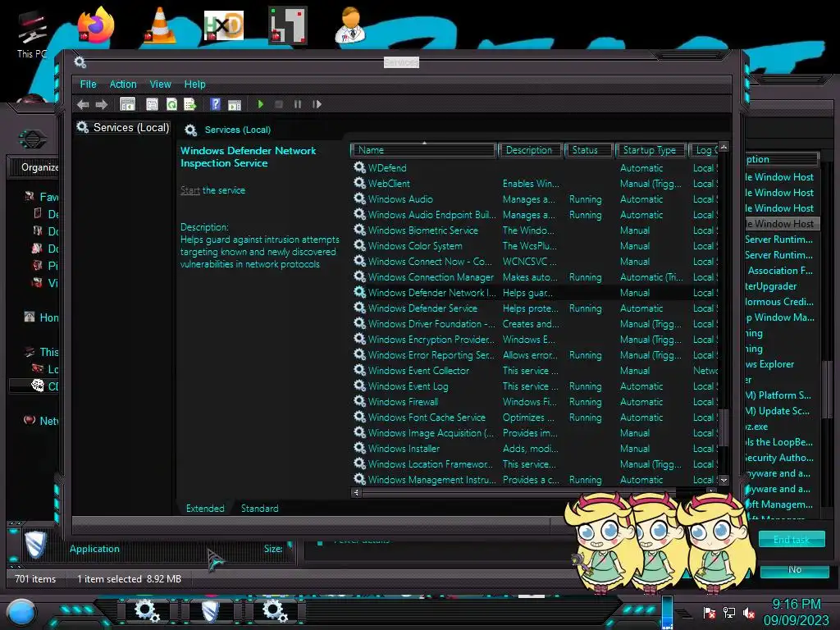
Task: Select the Windows Event Log service
Action: 535,386
